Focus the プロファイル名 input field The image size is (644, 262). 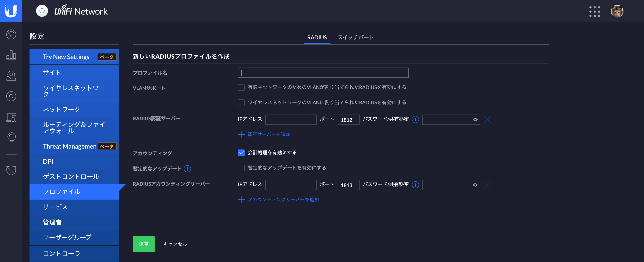tap(323, 73)
